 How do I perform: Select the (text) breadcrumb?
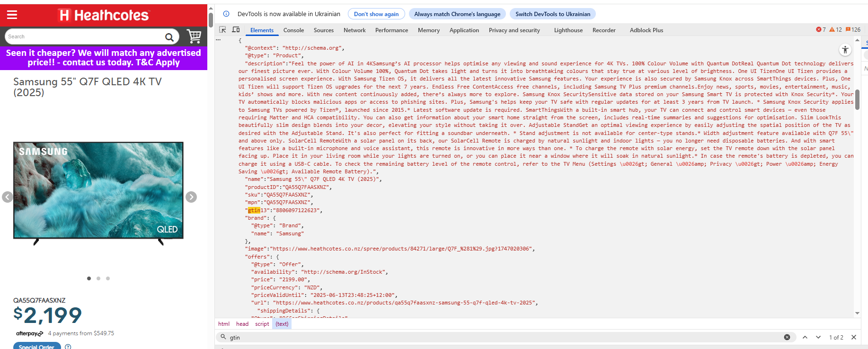tap(282, 324)
